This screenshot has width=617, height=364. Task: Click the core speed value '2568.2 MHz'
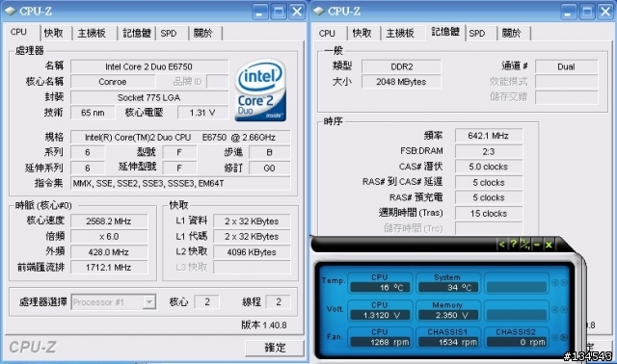(x=109, y=221)
